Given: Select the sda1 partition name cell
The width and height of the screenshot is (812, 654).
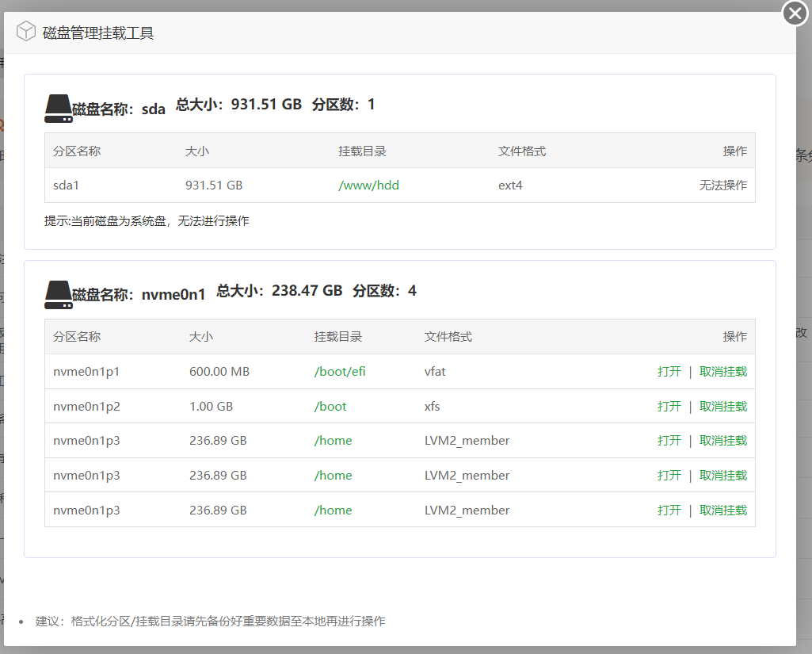Looking at the screenshot, I should (x=66, y=185).
